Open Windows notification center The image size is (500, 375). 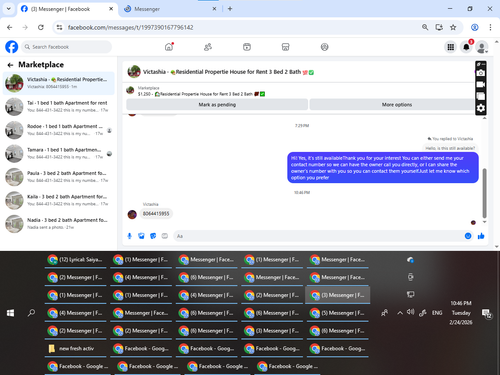487,313
